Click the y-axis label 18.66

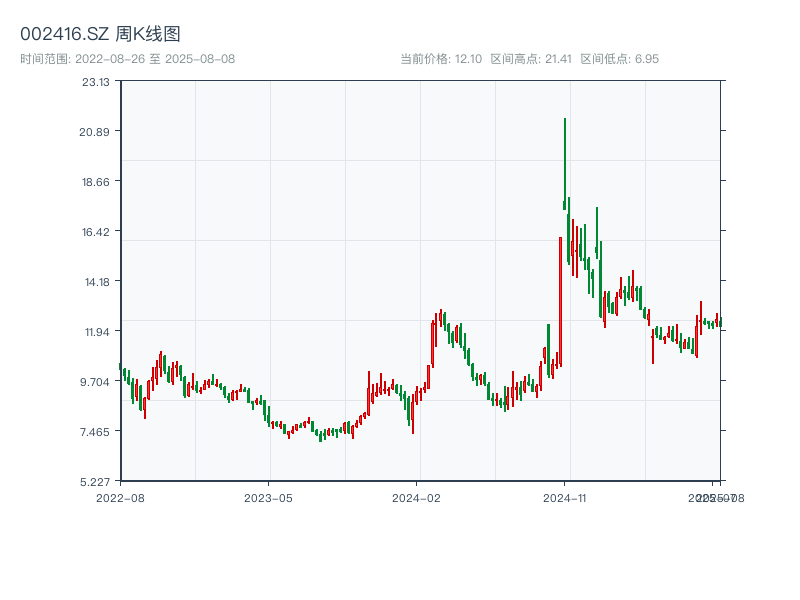click(x=96, y=182)
